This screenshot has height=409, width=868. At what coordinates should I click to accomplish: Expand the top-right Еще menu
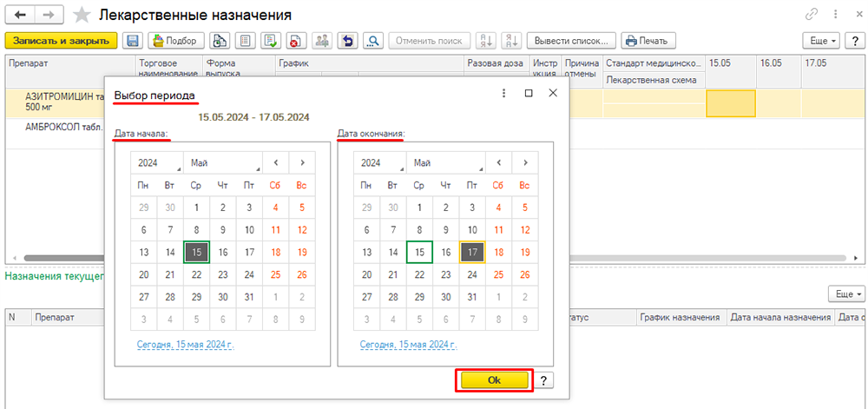point(821,41)
